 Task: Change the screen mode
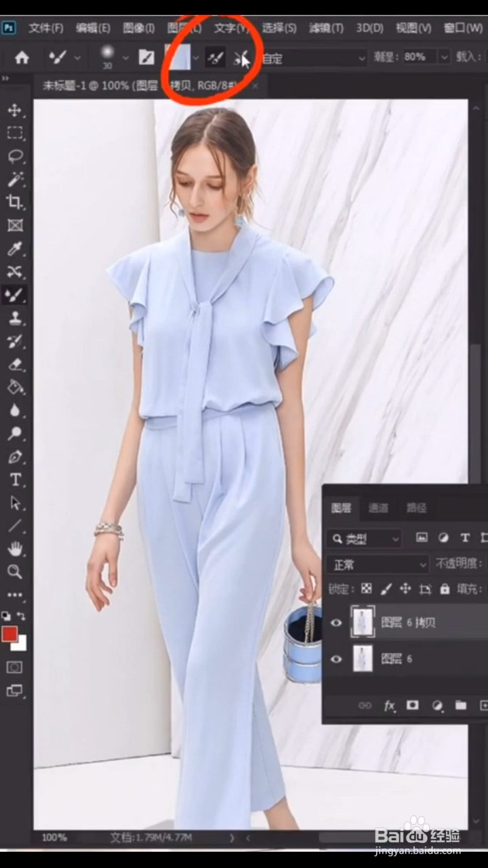pyautogui.click(x=14, y=692)
